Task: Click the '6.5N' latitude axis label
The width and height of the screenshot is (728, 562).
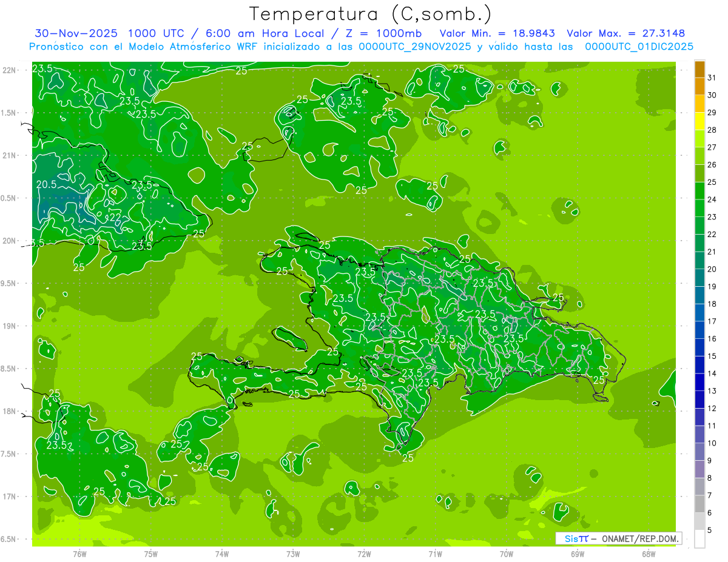Action: click(x=9, y=539)
